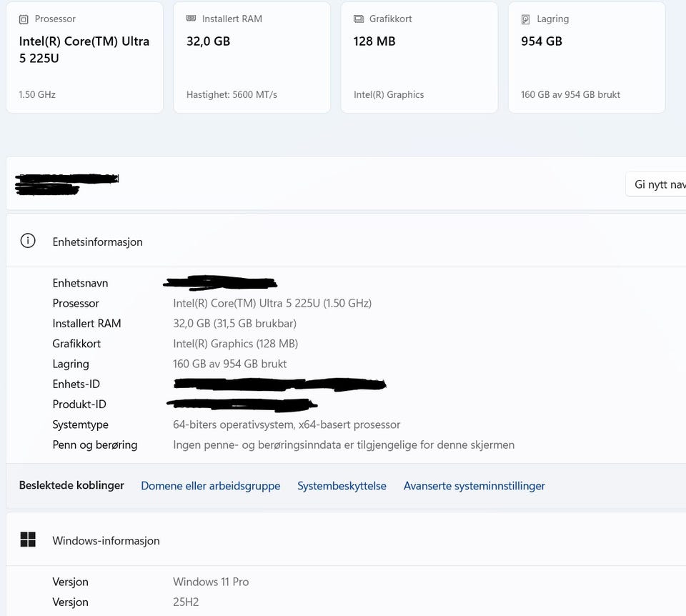Click '160 GB av 954 GB brukt' row value
686x616 pixels.
coord(229,364)
